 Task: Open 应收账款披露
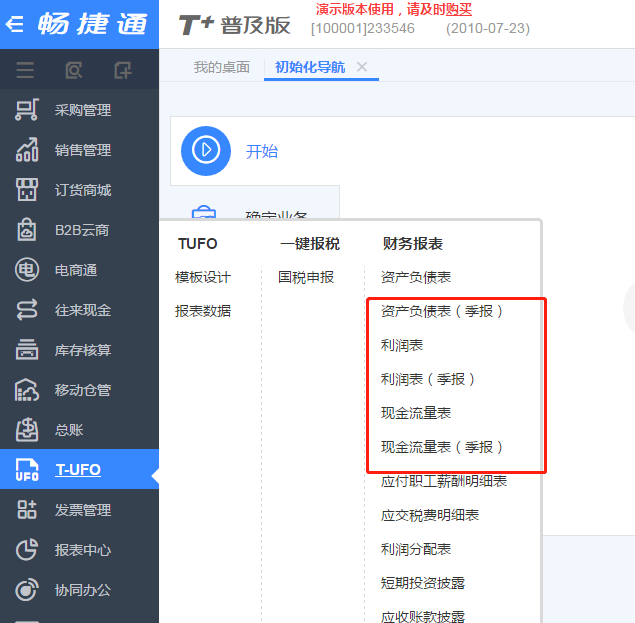(423, 616)
